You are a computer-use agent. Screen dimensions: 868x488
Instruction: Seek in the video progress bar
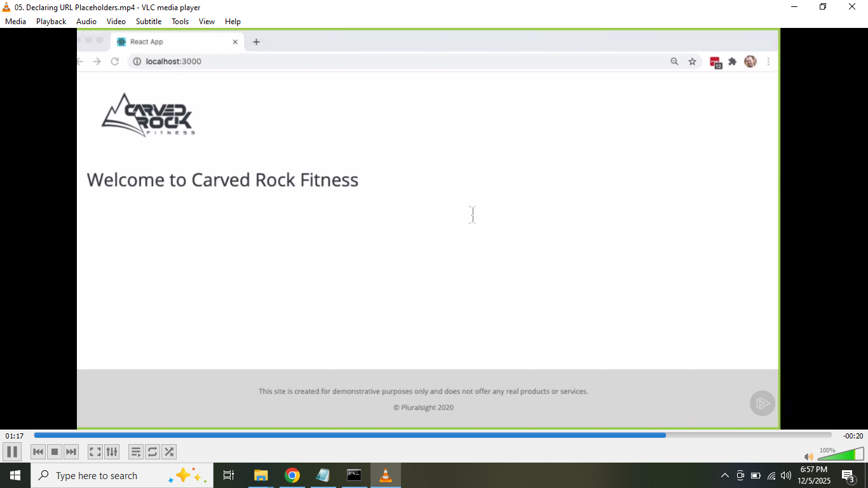(x=433, y=435)
